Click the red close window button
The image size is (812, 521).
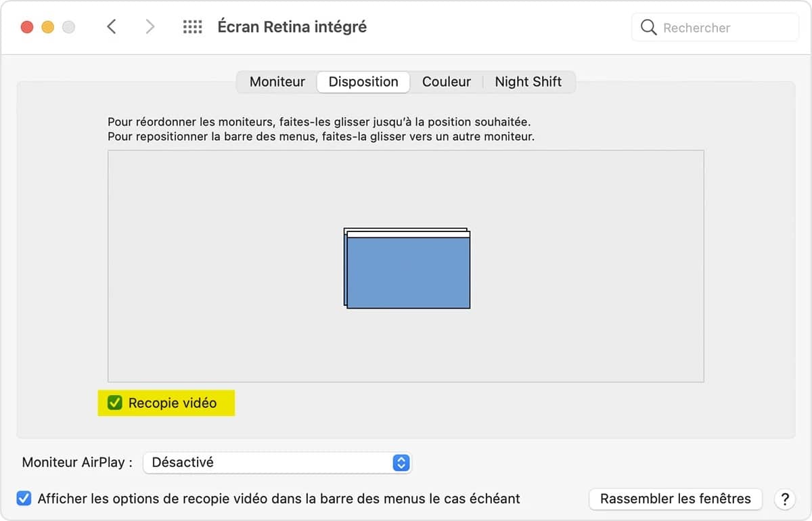tap(27, 27)
